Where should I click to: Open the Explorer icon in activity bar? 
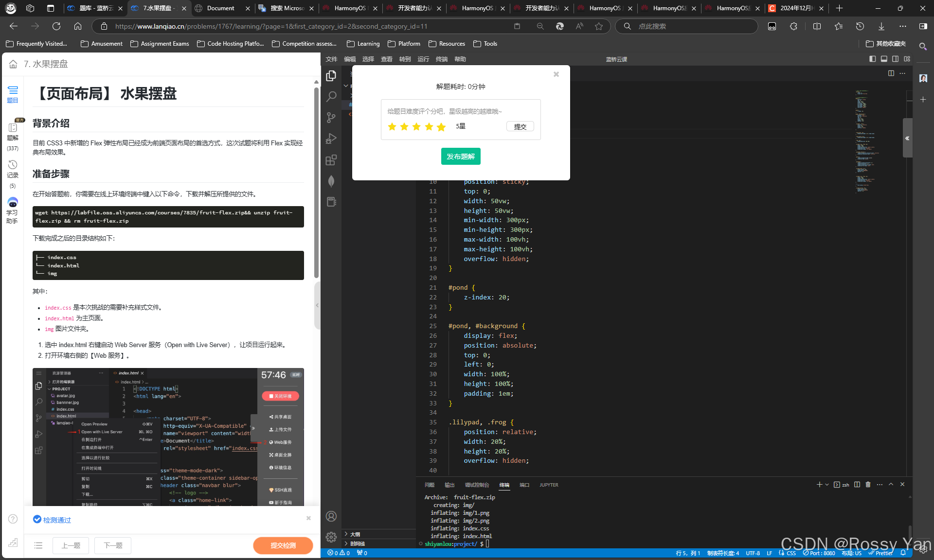click(x=331, y=76)
